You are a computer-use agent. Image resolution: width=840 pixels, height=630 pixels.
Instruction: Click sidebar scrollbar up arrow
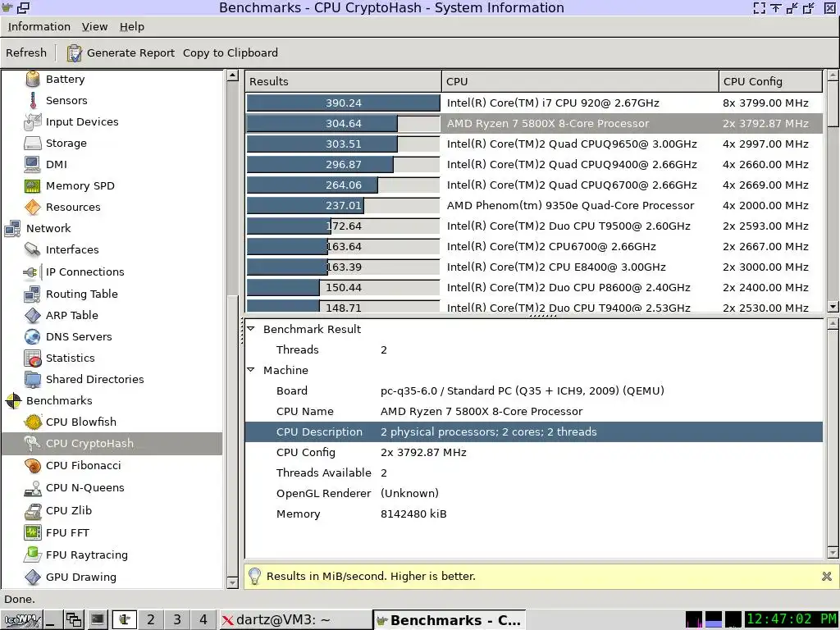coord(232,75)
